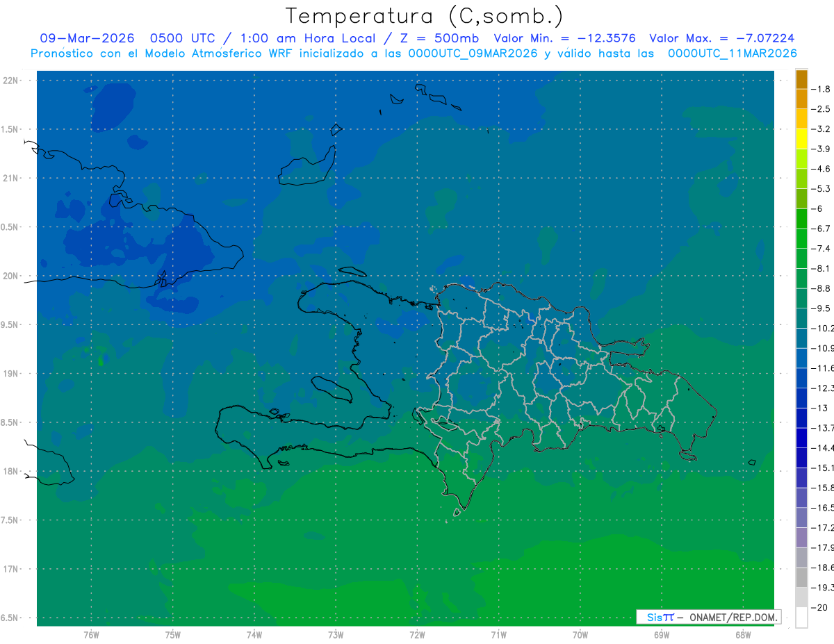Screen dimensions: 834x644
Task: Click the "-4.6" colorbar label
Action: [821, 169]
